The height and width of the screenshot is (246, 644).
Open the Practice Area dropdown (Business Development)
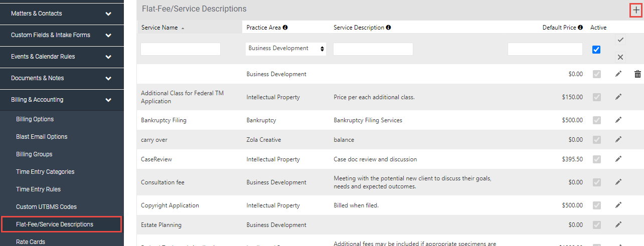[x=286, y=49]
